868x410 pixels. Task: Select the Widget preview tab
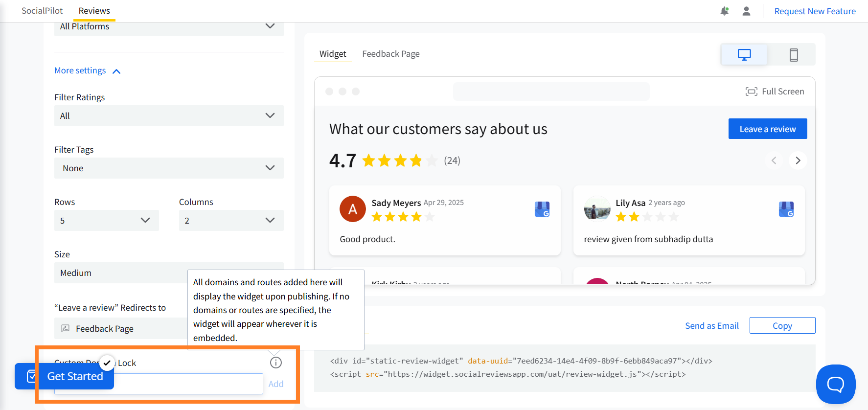click(333, 54)
